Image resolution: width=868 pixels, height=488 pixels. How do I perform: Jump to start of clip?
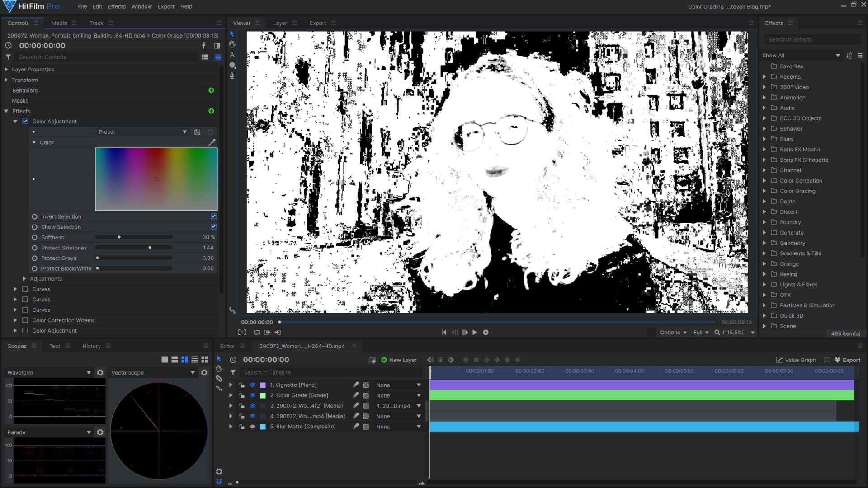point(444,333)
